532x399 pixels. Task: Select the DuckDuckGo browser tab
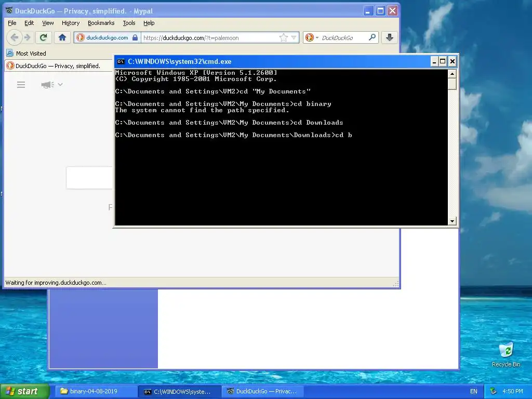click(x=58, y=66)
